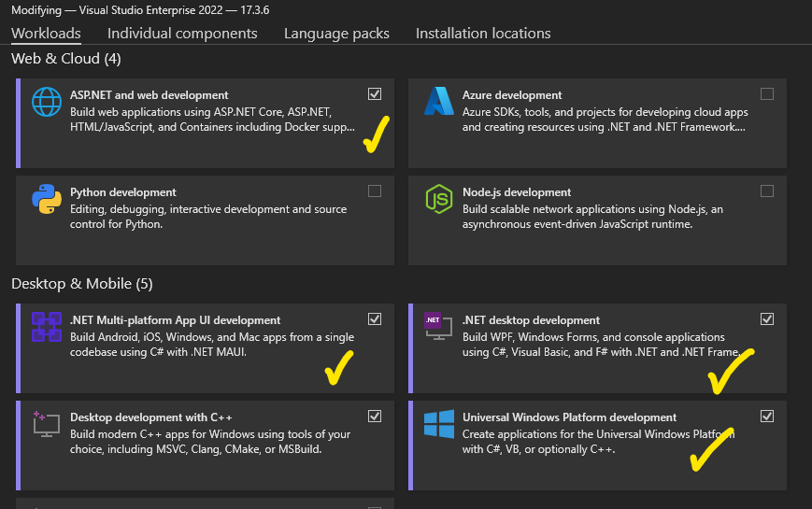The width and height of the screenshot is (812, 509).
Task: Uncheck Desktop development with C++
Action: [x=375, y=417]
